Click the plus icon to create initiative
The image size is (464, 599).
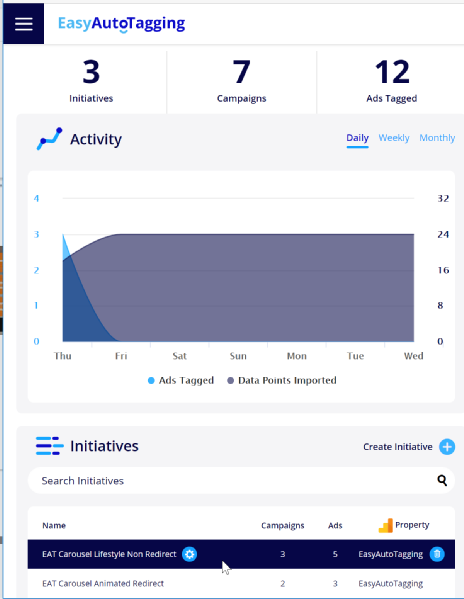click(447, 447)
